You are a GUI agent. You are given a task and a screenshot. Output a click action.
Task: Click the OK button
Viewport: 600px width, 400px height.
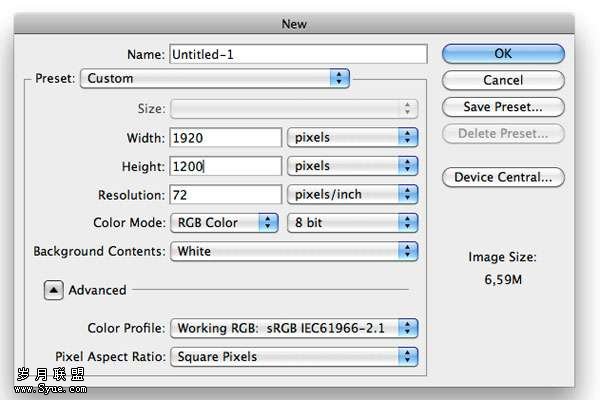tap(503, 54)
